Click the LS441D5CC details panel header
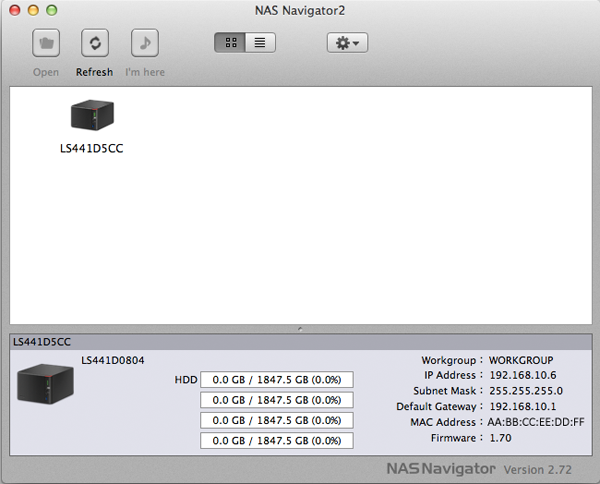Viewport: 600px width, 484px height. pyautogui.click(x=300, y=341)
